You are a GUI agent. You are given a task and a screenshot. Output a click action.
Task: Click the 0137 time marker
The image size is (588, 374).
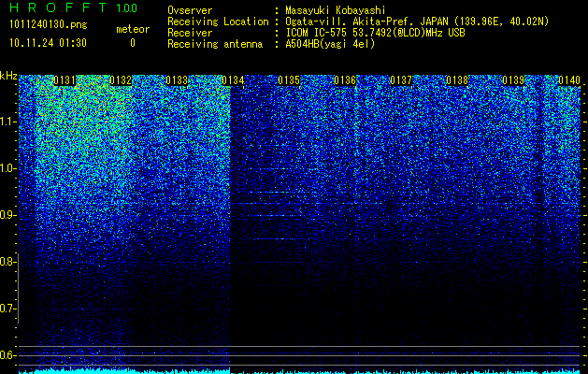coord(401,80)
